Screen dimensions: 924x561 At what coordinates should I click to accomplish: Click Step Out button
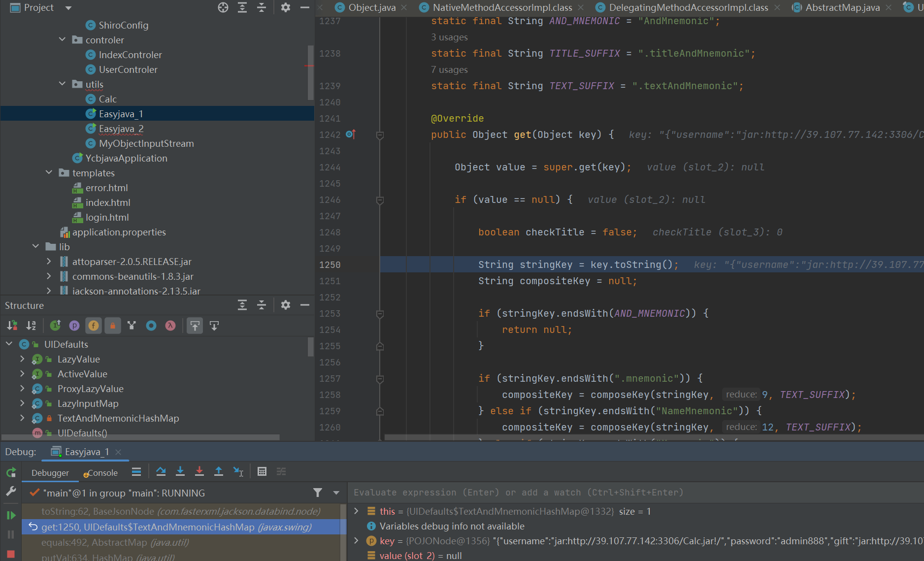click(219, 472)
